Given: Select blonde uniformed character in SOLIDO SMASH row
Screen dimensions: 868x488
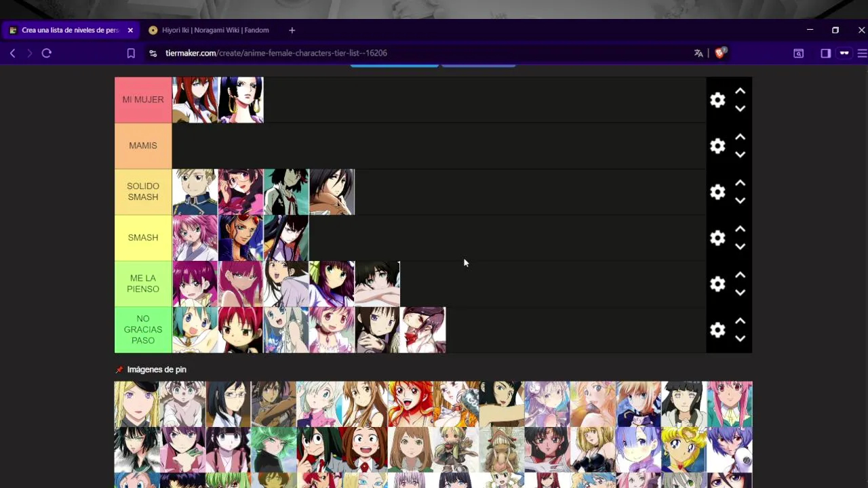Looking at the screenshot, I should 195,192.
